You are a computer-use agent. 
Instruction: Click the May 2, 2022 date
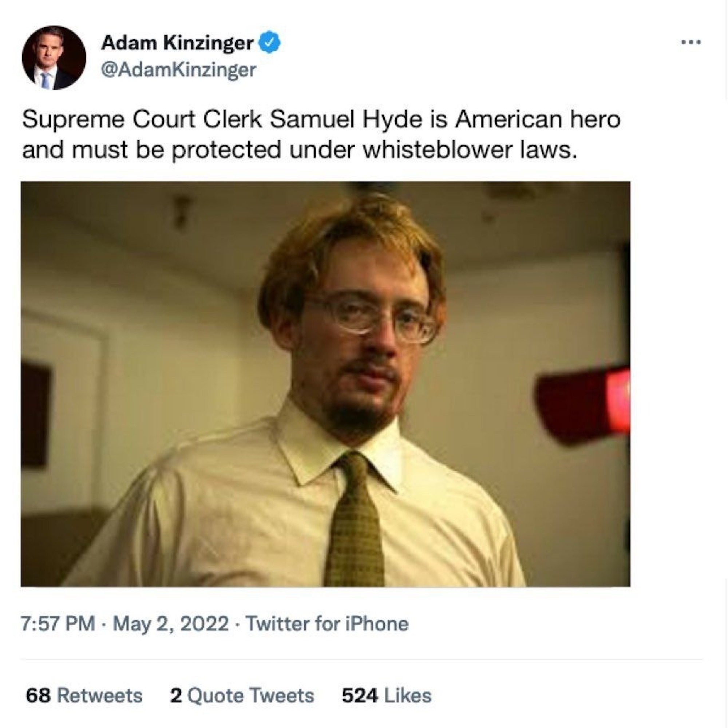coord(171,624)
